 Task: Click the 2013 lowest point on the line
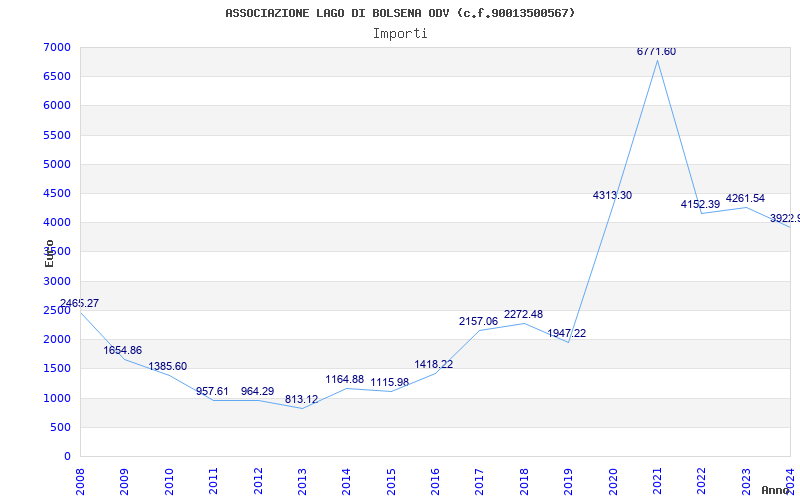coord(302,408)
